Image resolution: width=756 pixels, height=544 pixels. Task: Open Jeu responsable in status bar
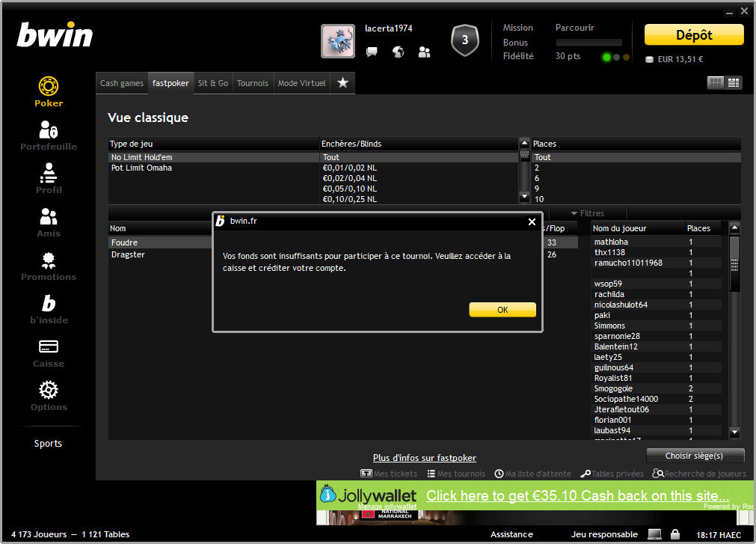coord(604,534)
